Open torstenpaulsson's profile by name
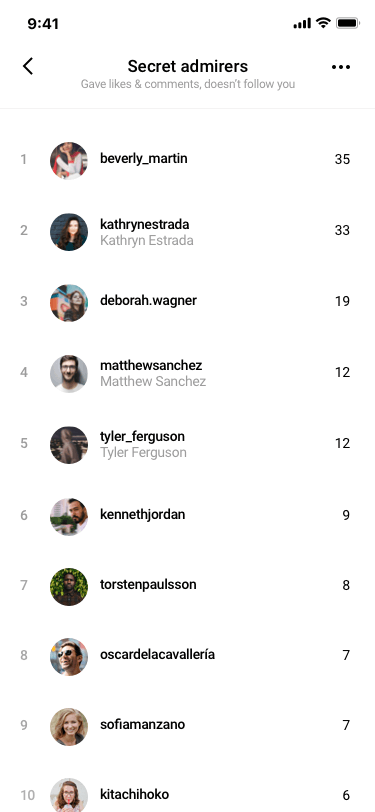 pos(148,585)
